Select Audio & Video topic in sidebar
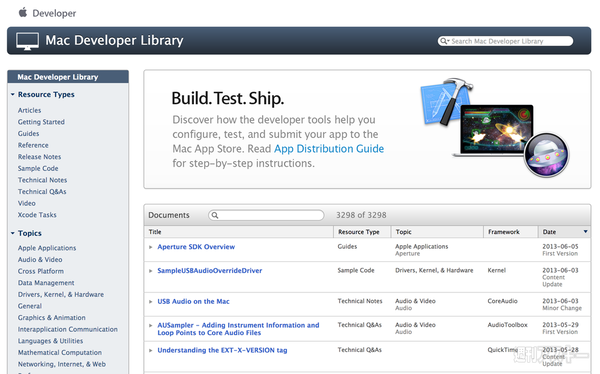The width and height of the screenshot is (600, 374). [x=40, y=260]
